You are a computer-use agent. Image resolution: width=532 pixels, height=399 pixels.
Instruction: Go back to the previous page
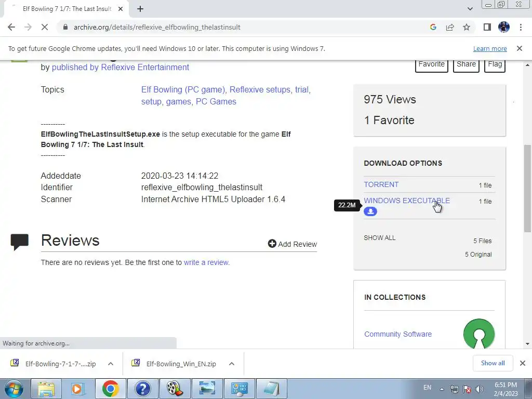pyautogui.click(x=11, y=27)
